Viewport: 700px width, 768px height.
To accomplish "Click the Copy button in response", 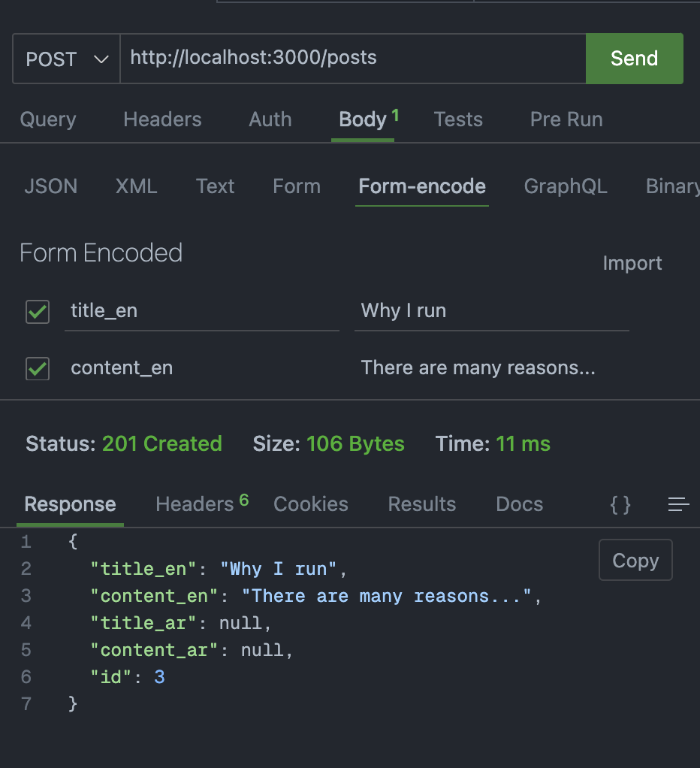I will coord(635,560).
